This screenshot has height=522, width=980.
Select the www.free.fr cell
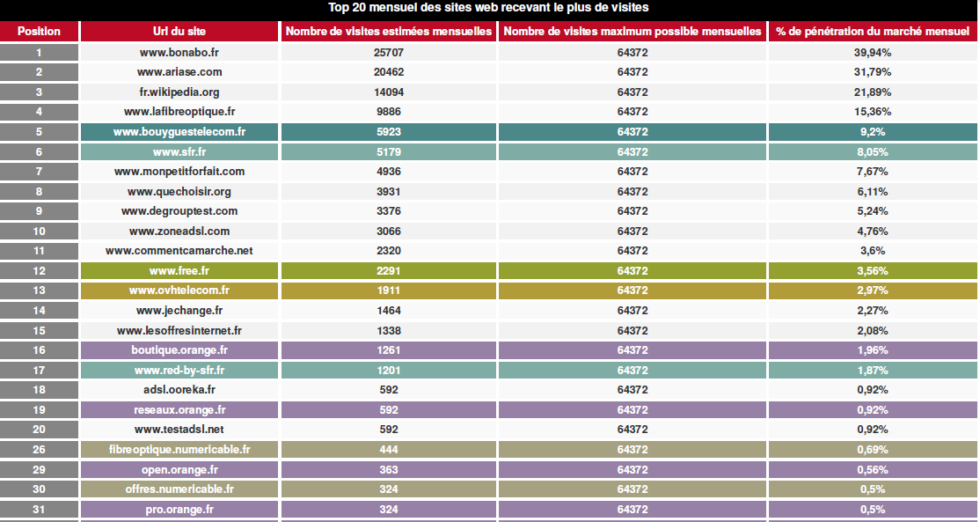tap(179, 271)
